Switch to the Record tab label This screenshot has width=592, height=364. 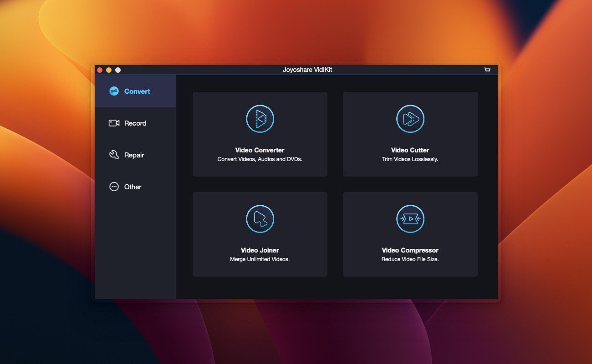pos(135,123)
